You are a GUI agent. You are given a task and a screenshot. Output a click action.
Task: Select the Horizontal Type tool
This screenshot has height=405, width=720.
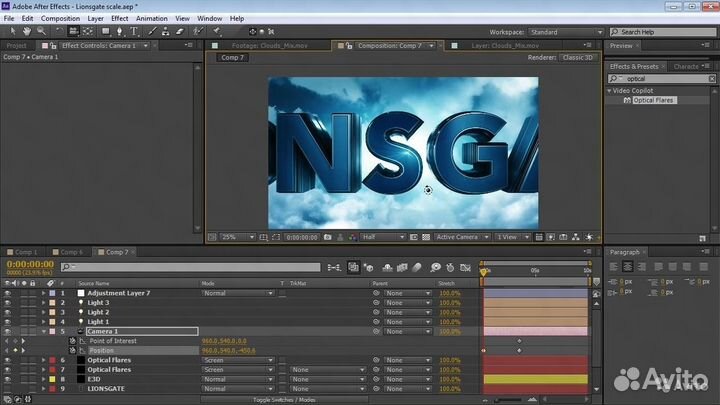(x=134, y=31)
